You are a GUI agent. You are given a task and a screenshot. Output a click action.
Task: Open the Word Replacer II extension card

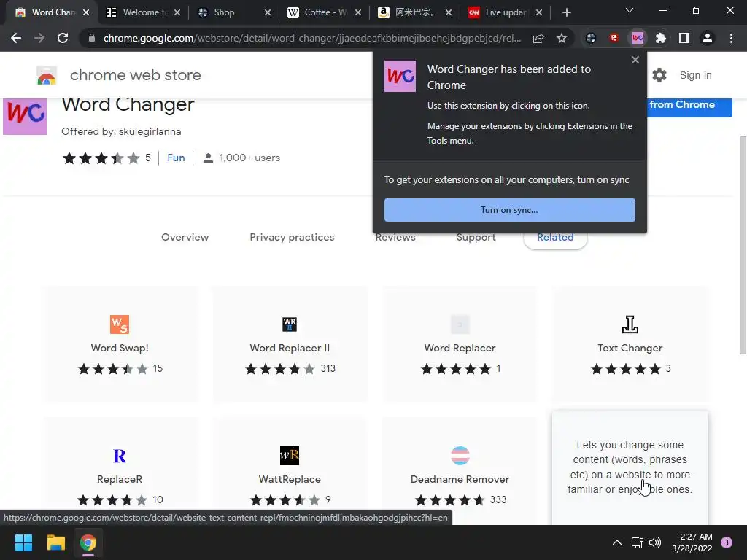290,344
